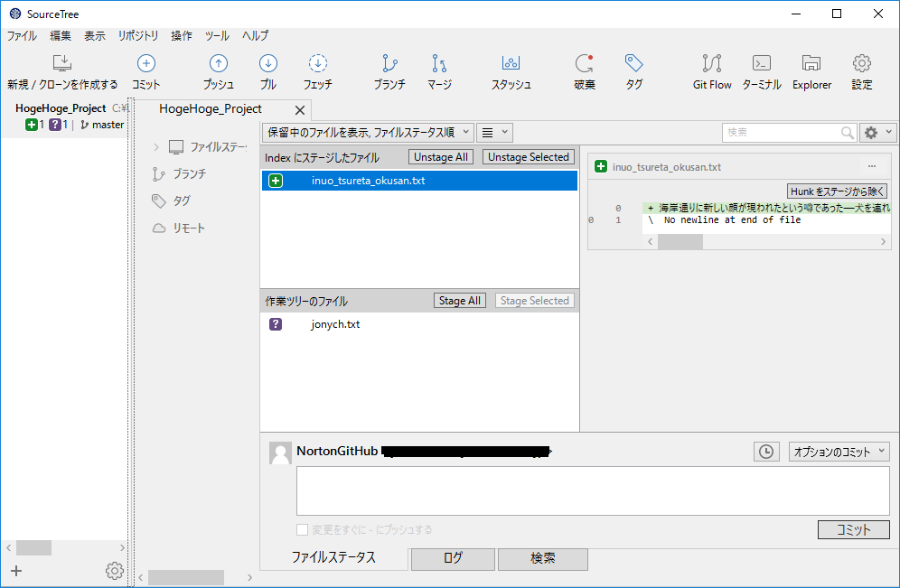Select jonych.txt in working tree
900x588 pixels.
419,324
